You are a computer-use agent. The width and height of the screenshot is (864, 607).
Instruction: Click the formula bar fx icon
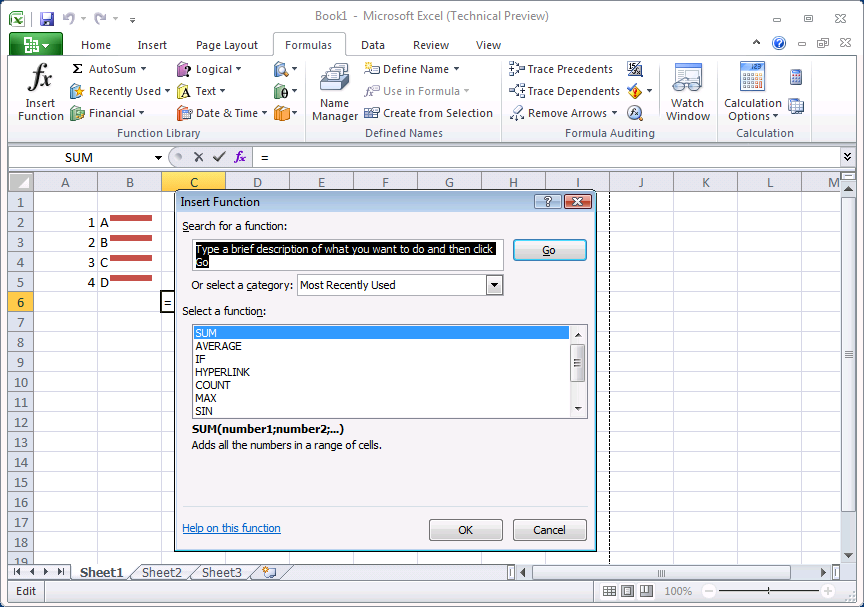[x=240, y=158]
